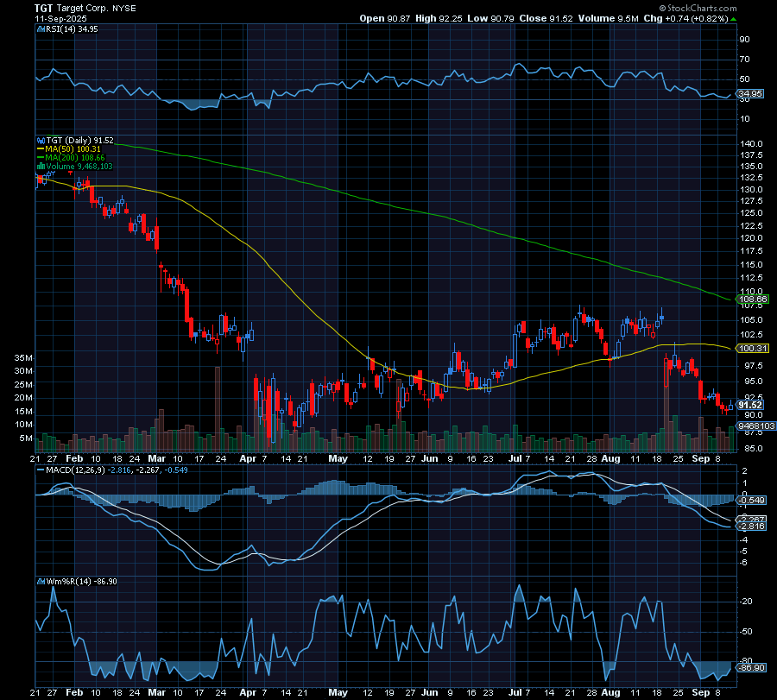This screenshot has width=777, height=700.
Task: Click the 34.95 RSI value tag
Action: 749,93
